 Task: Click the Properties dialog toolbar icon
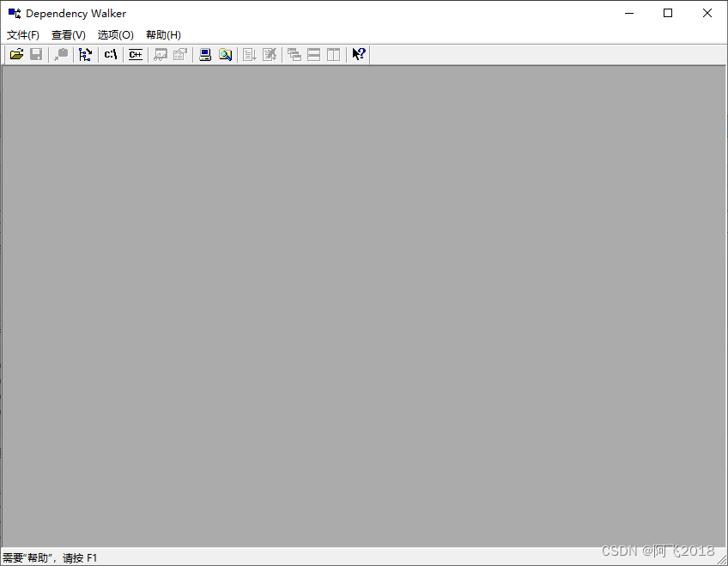coord(180,54)
